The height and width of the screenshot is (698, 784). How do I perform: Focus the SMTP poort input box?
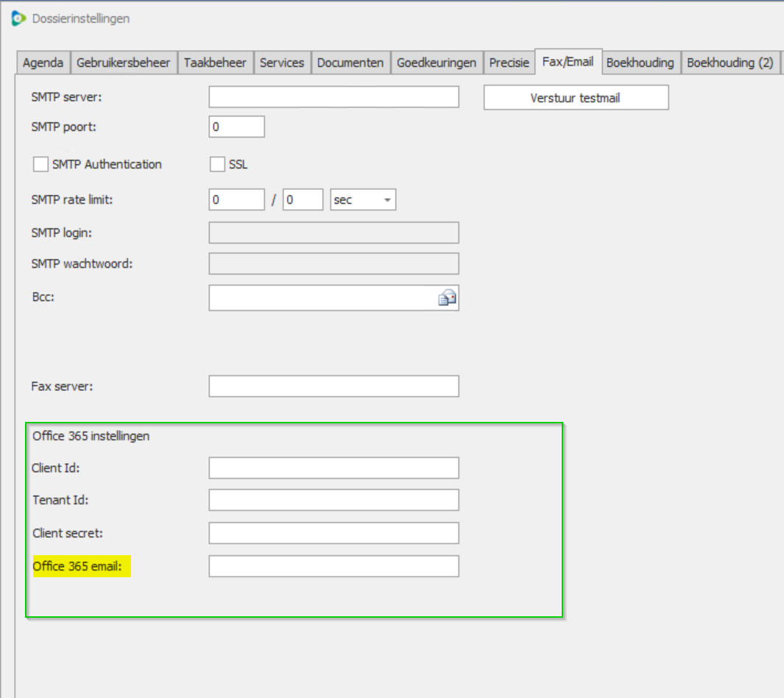[x=236, y=127]
